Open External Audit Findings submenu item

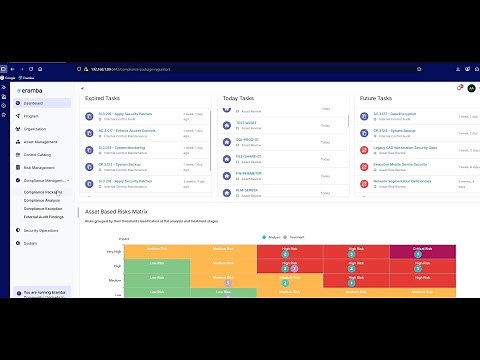click(x=44, y=217)
